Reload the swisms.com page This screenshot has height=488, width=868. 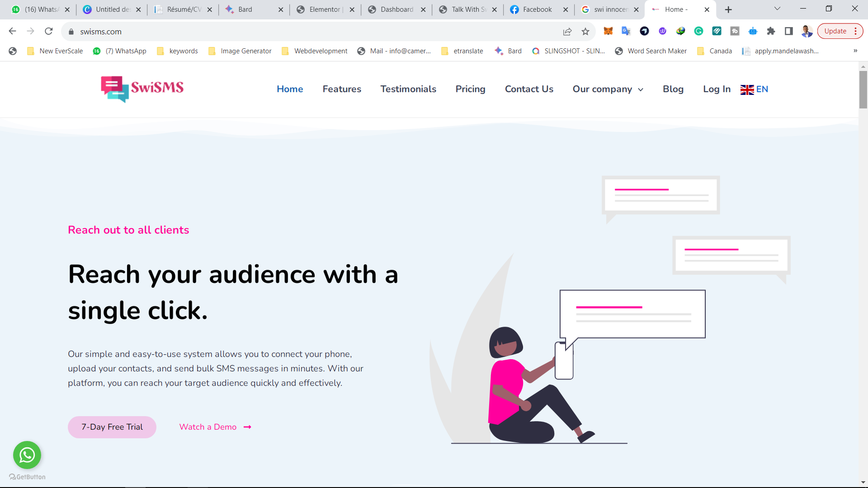tap(49, 31)
